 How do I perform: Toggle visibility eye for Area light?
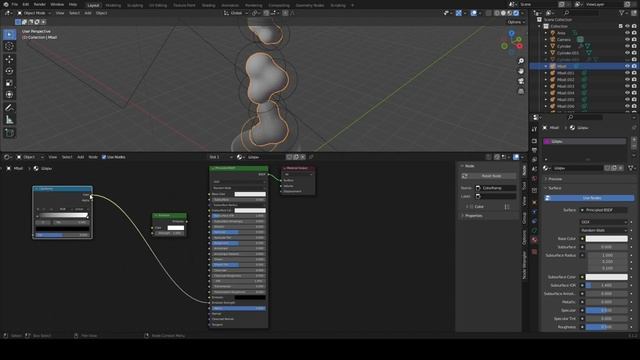pos(627,33)
